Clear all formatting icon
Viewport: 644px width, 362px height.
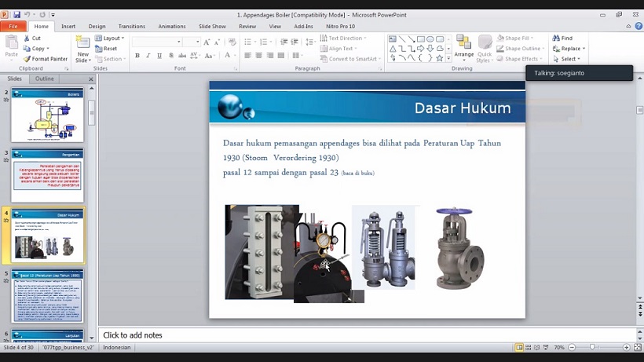(232, 42)
